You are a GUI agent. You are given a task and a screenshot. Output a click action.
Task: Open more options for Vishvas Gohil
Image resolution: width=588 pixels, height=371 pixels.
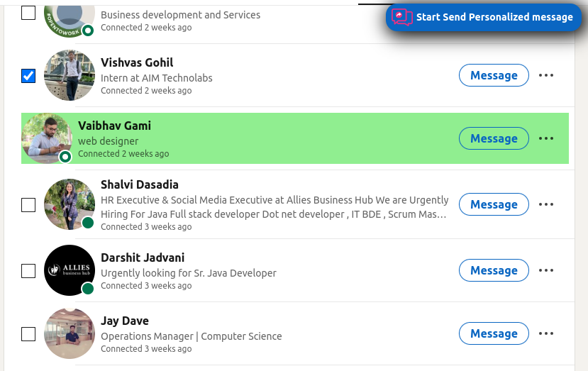pyautogui.click(x=545, y=75)
